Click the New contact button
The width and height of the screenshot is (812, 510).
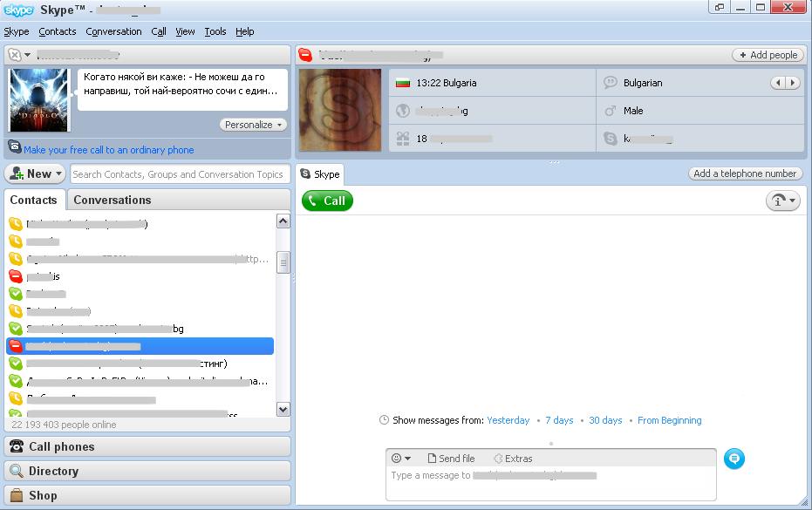pyautogui.click(x=35, y=174)
